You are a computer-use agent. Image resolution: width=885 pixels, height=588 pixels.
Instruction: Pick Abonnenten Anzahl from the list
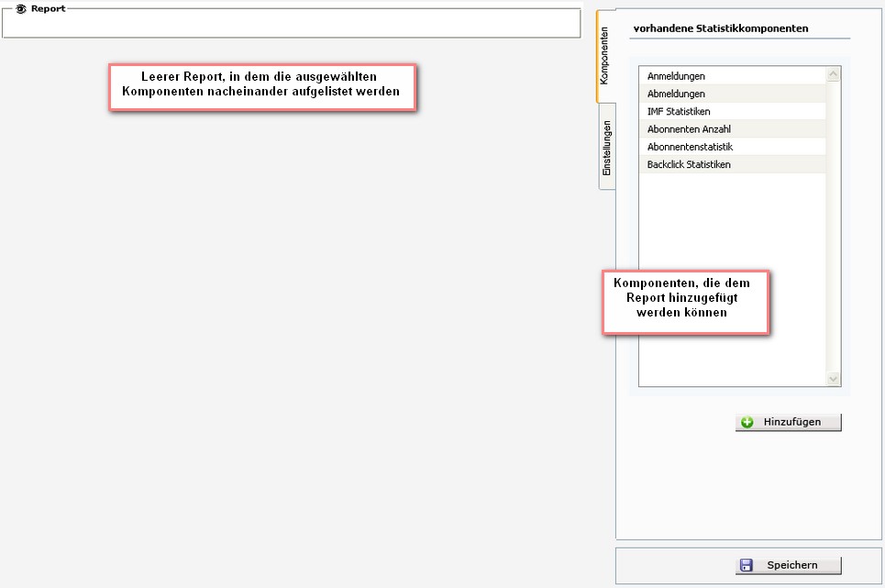733,128
